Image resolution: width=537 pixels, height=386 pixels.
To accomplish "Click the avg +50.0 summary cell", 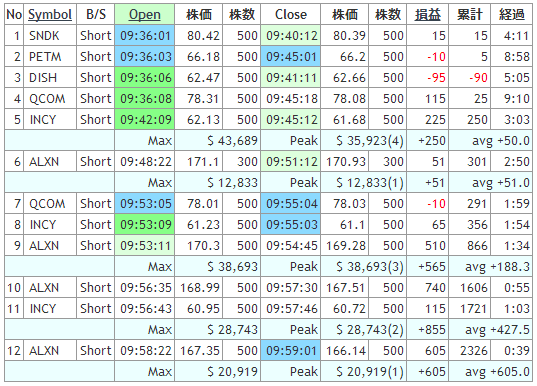I will tap(491, 140).
